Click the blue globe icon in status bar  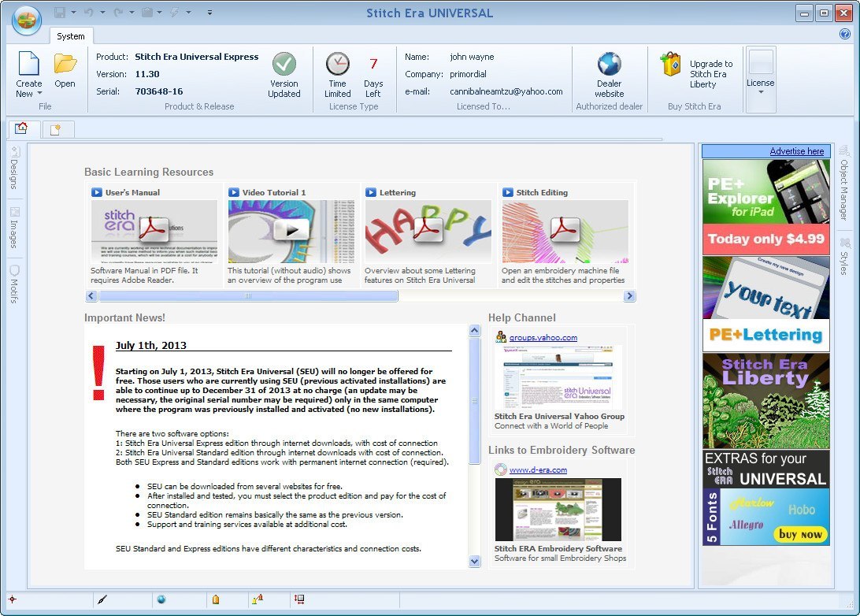point(161,599)
